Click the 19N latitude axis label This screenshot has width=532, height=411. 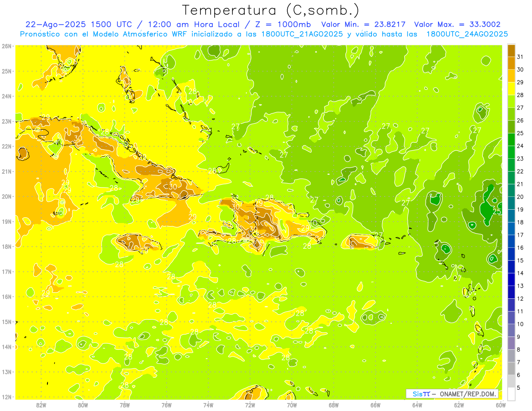click(7, 221)
